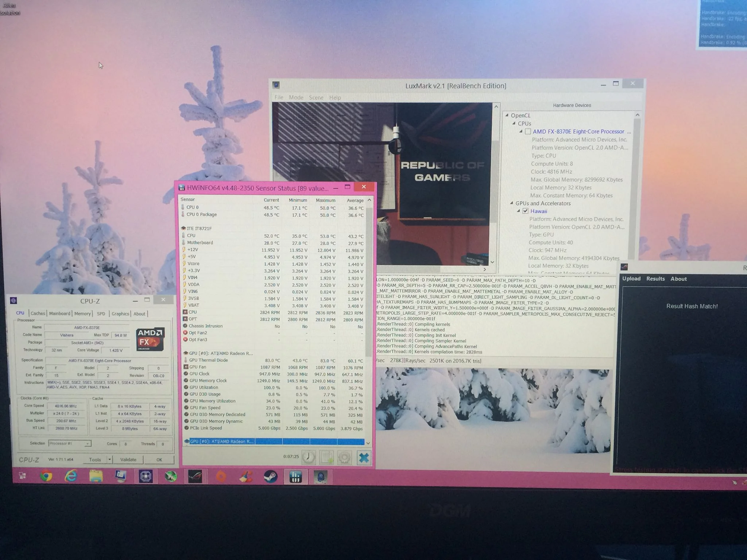Switch to LuxMark taskbar icon
Screen dimensions: 747x560
[321, 477]
